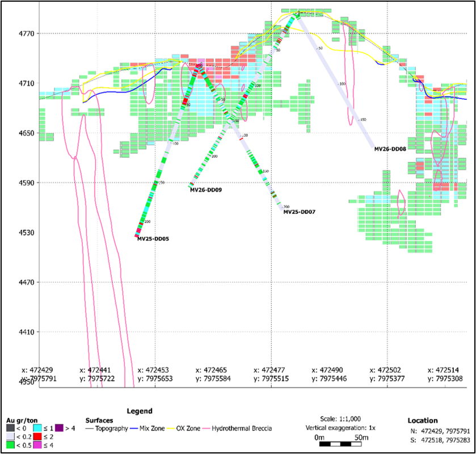Click the Hydrothermal Breccia legend entry
Screen dimensions: 476x454
(237, 428)
